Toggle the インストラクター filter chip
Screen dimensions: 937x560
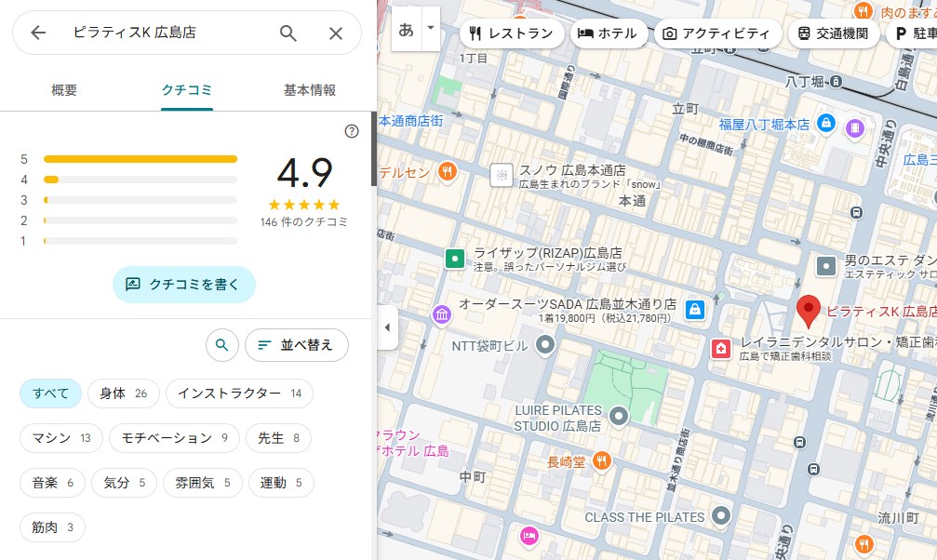coord(239,393)
